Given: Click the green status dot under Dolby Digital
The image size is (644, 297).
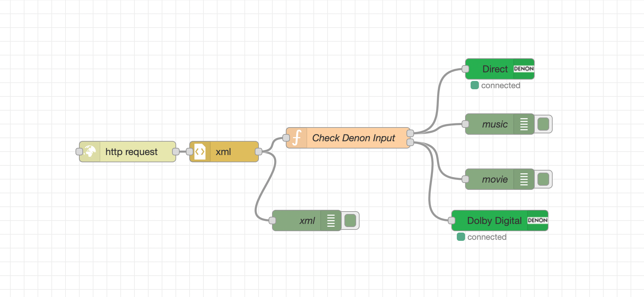Looking at the screenshot, I should tap(461, 237).
